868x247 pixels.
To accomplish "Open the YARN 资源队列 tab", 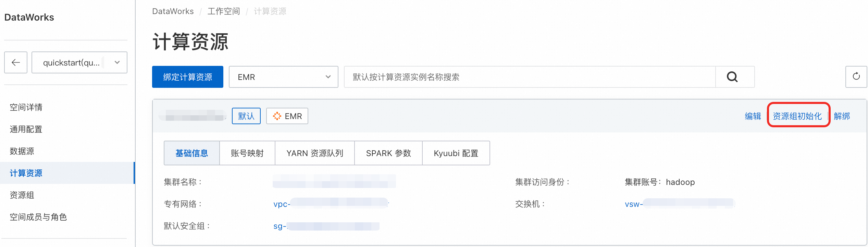I will click(314, 153).
